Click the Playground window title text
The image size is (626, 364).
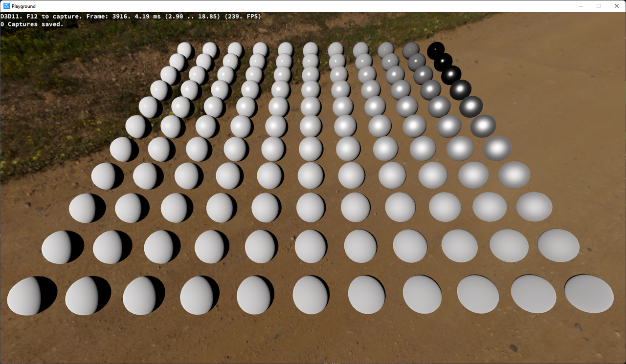click(23, 6)
